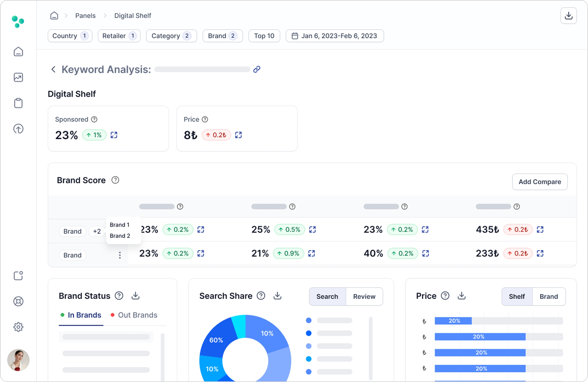
Task: Expand the 233₺ price metric
Action: pyautogui.click(x=540, y=253)
